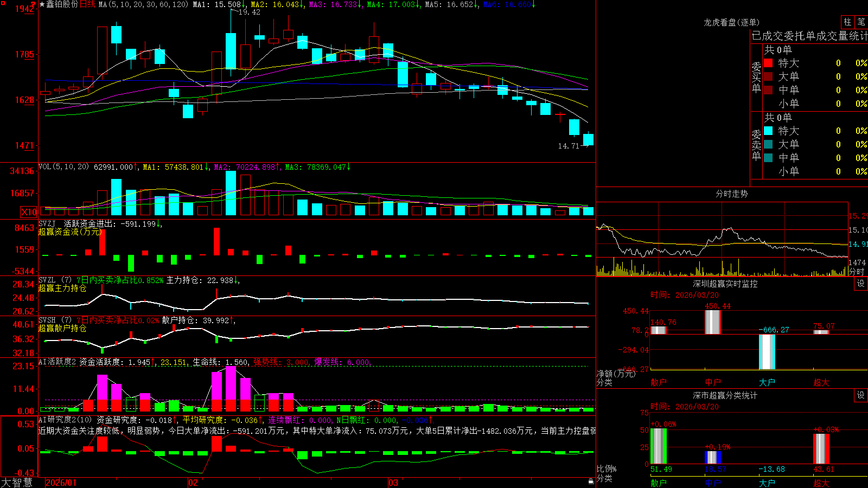Screen dimensions: 868x488
Task: Jump to the 02 month marker
Action: 193,483
